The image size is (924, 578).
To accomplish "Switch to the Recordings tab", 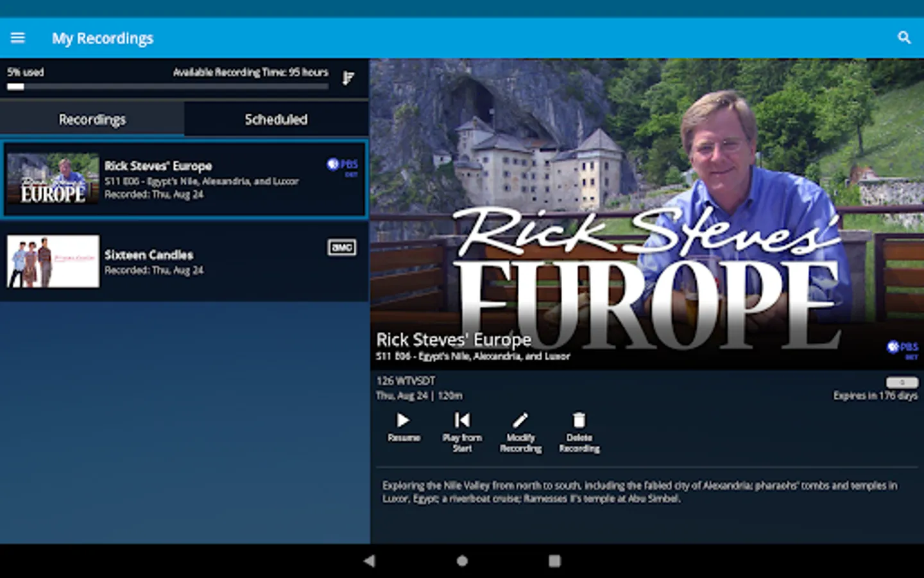I will click(92, 119).
